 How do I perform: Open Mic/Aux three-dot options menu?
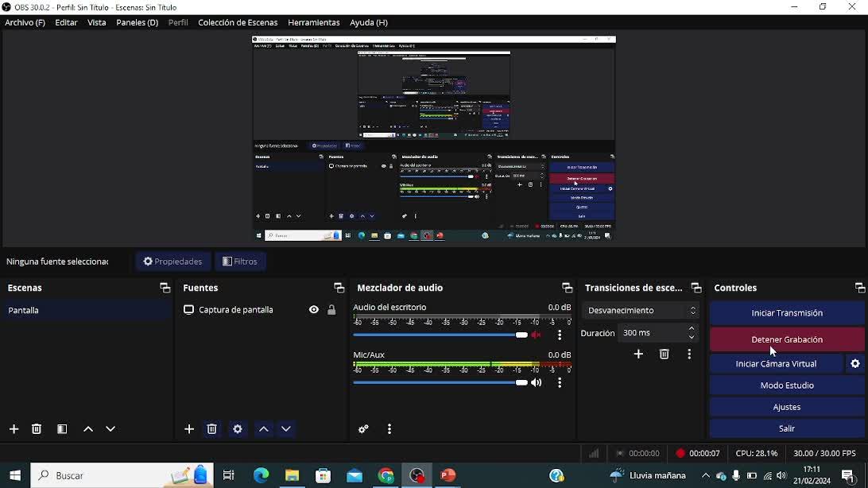coord(560,382)
